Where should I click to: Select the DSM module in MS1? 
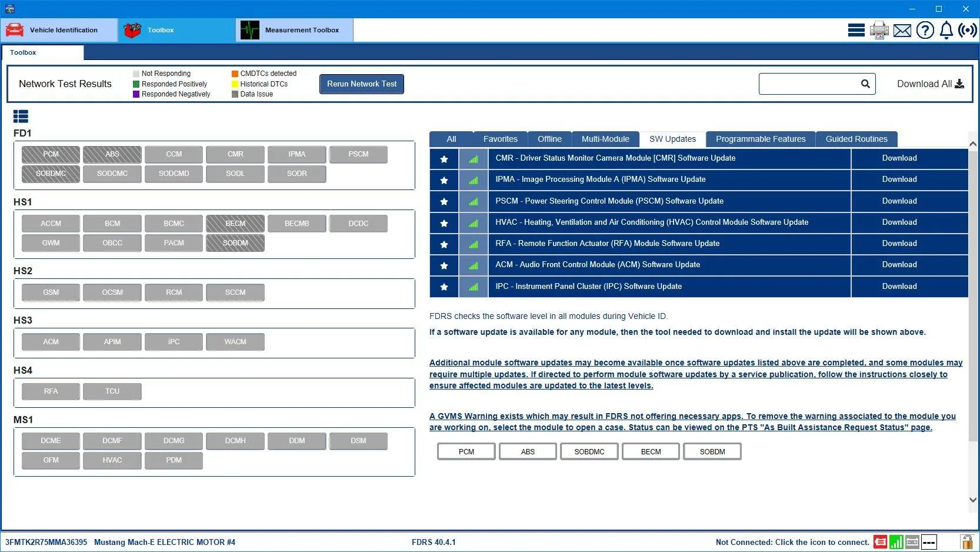(358, 441)
